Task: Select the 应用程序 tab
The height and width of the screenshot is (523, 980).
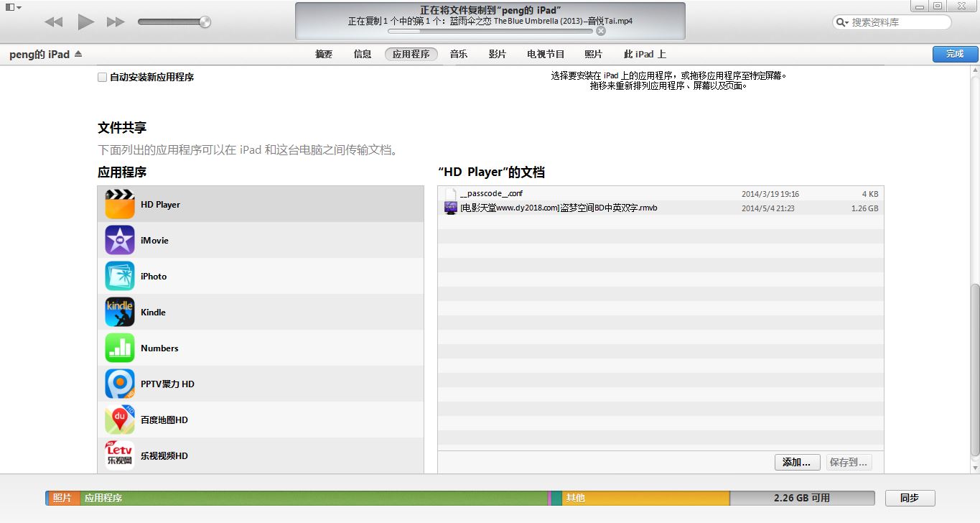Action: point(411,54)
